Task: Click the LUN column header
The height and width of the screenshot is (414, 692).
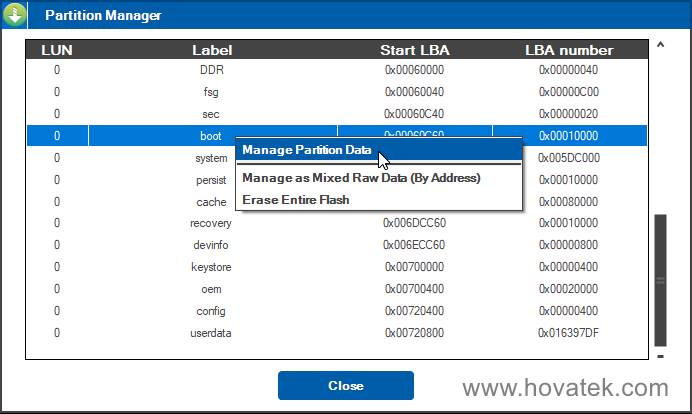Action: [57, 50]
